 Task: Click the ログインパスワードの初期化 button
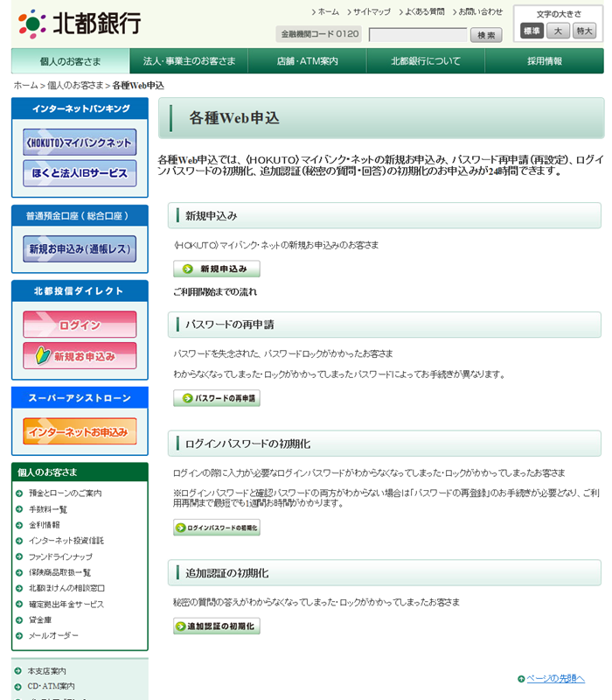click(217, 528)
